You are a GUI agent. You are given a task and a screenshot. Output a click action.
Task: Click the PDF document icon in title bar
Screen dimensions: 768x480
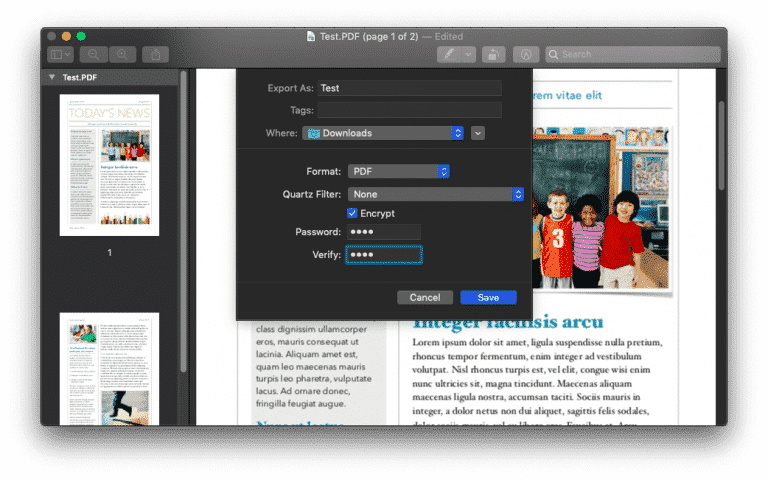(x=311, y=36)
